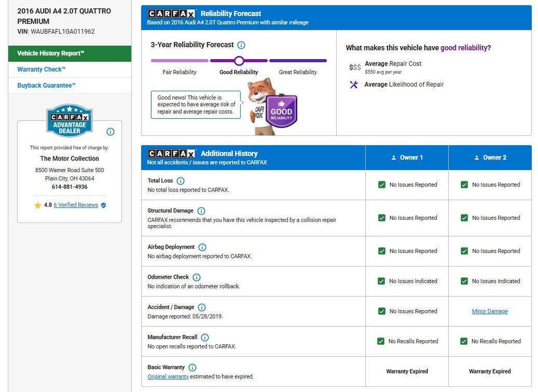
Task: Click Owner 2 Airbag Deployment green checkmark
Action: (x=464, y=251)
